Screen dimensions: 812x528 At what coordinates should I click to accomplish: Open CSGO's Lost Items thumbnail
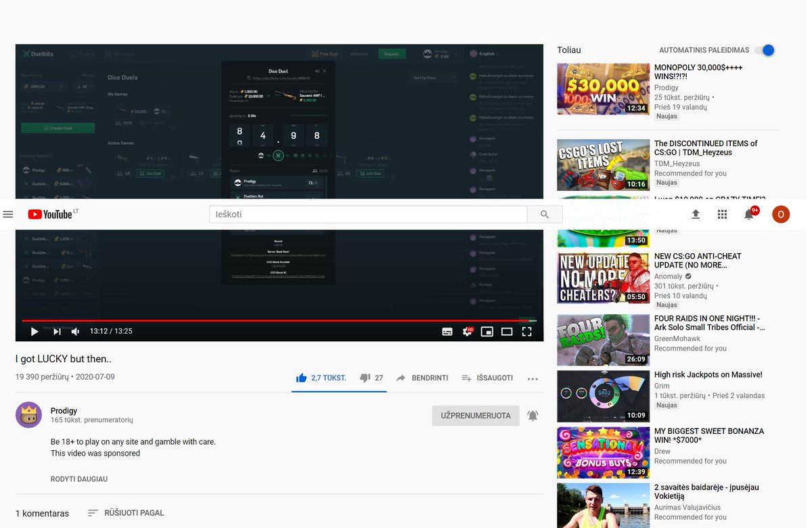point(603,164)
